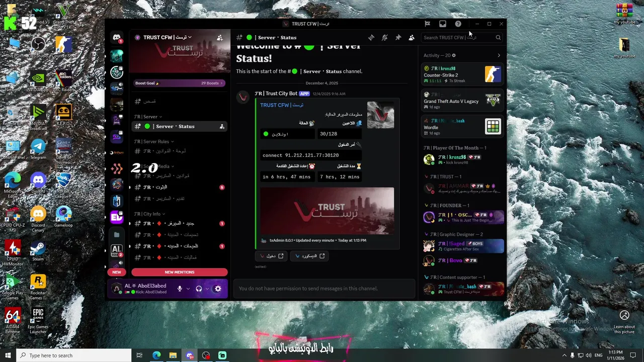This screenshot has width=644, height=362.
Task: Open headphone output options arrow
Action: [207, 289]
